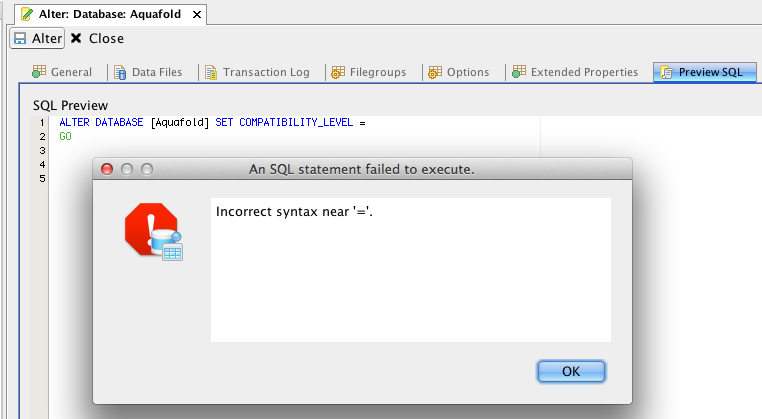
Task: Click the General tab icon
Action: [39, 72]
